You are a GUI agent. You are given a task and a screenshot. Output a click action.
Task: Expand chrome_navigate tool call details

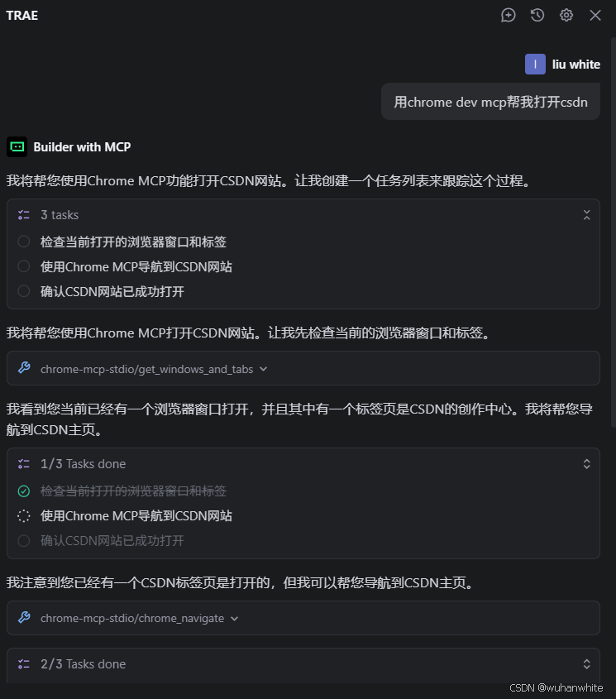(235, 618)
